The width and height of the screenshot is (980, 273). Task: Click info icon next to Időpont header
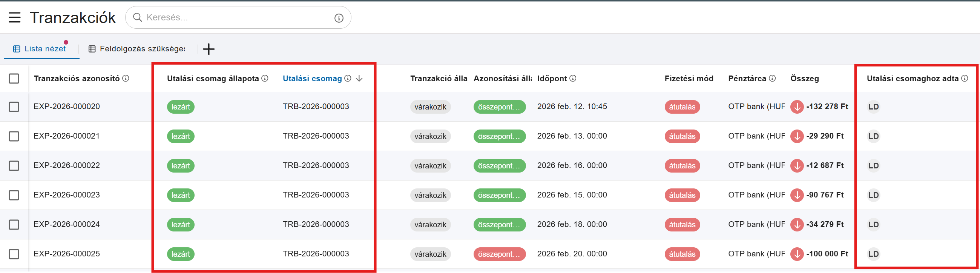572,79
